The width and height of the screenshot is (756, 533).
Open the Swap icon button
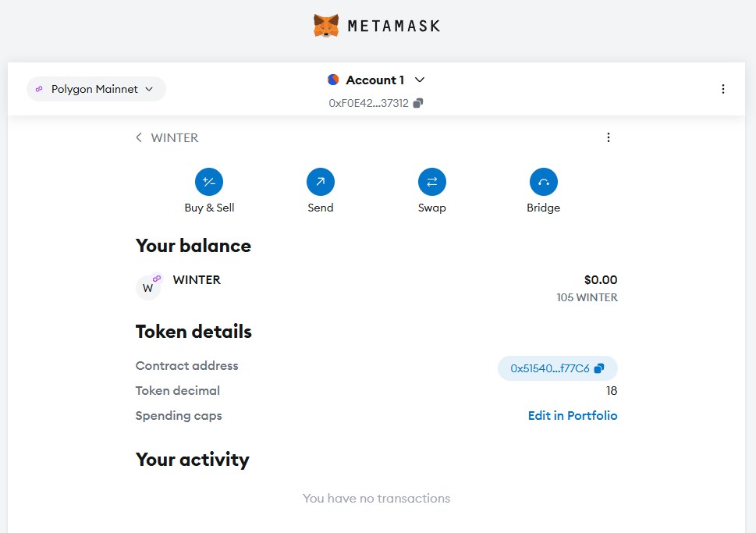[x=432, y=182]
